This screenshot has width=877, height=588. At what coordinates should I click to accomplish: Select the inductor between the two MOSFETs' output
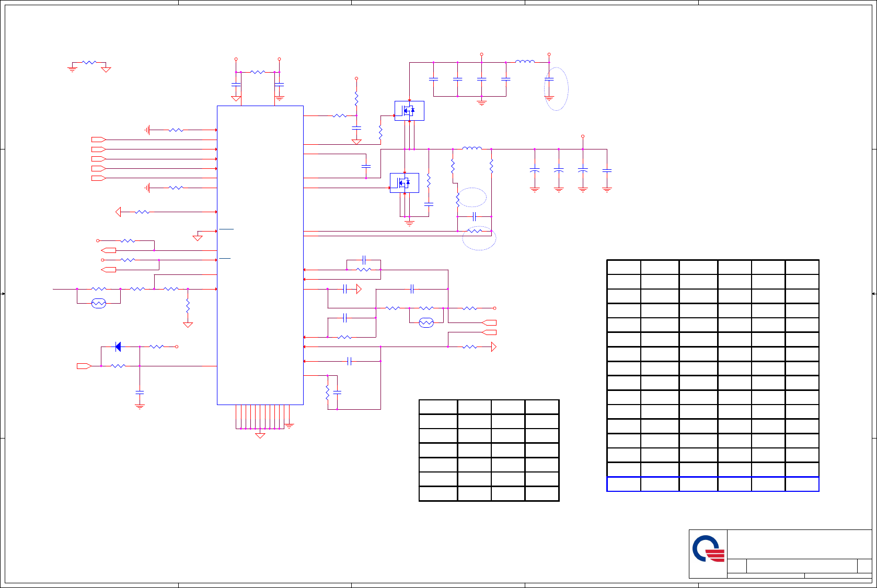[472, 148]
